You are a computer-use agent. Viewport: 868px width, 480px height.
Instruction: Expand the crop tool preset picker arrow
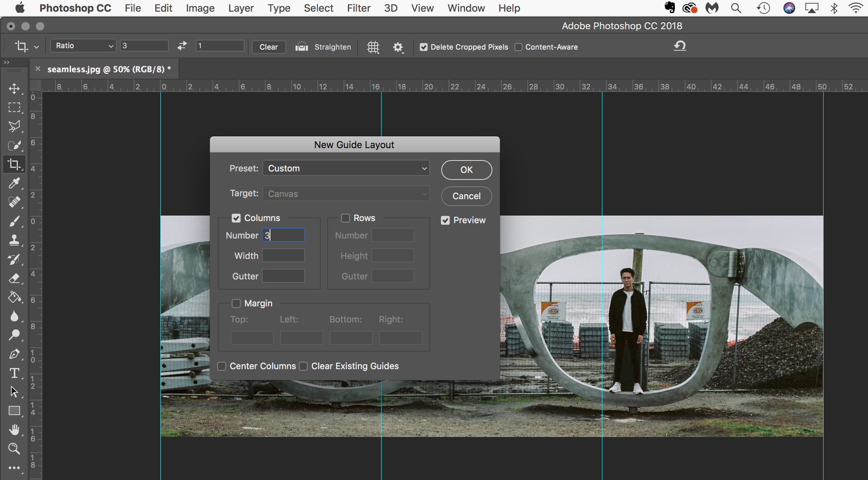point(36,47)
